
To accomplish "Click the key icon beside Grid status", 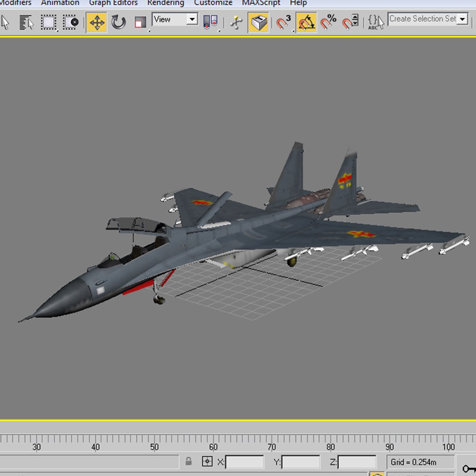I will 469,468.
